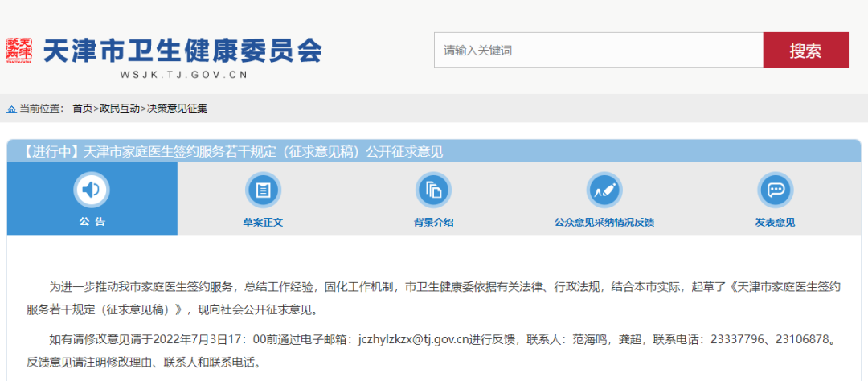Viewport: 868px width, 381px height.
Task: Open the 草案正文 document icon
Action: [x=263, y=190]
